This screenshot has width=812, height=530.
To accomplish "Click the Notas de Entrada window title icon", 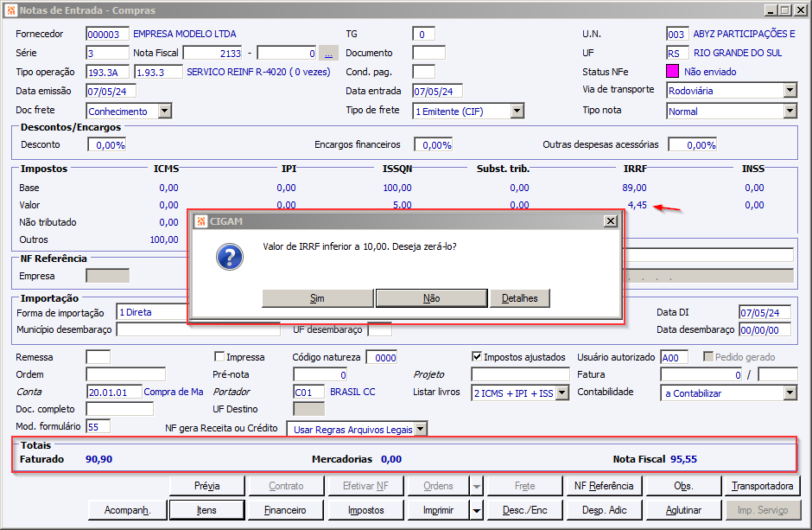I will 10,10.
